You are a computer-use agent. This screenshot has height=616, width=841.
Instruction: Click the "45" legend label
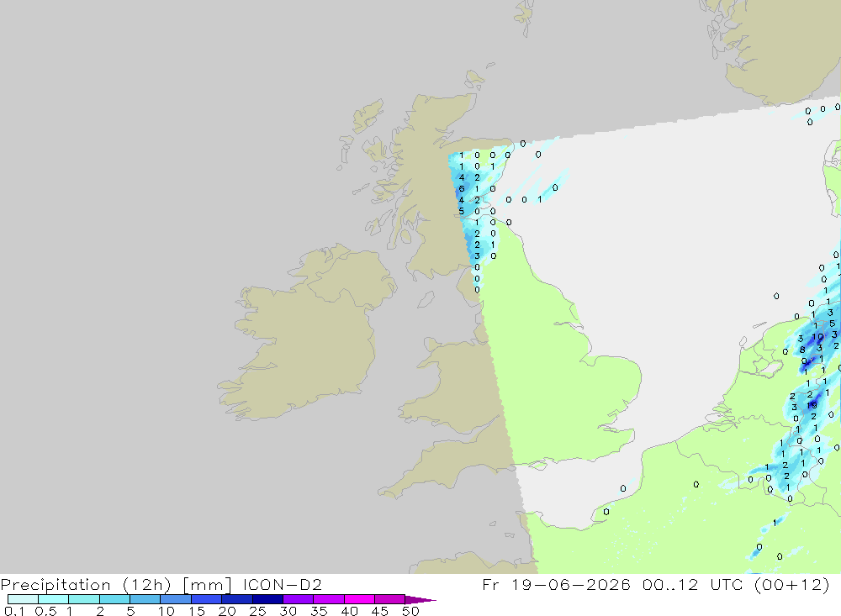tap(380, 611)
